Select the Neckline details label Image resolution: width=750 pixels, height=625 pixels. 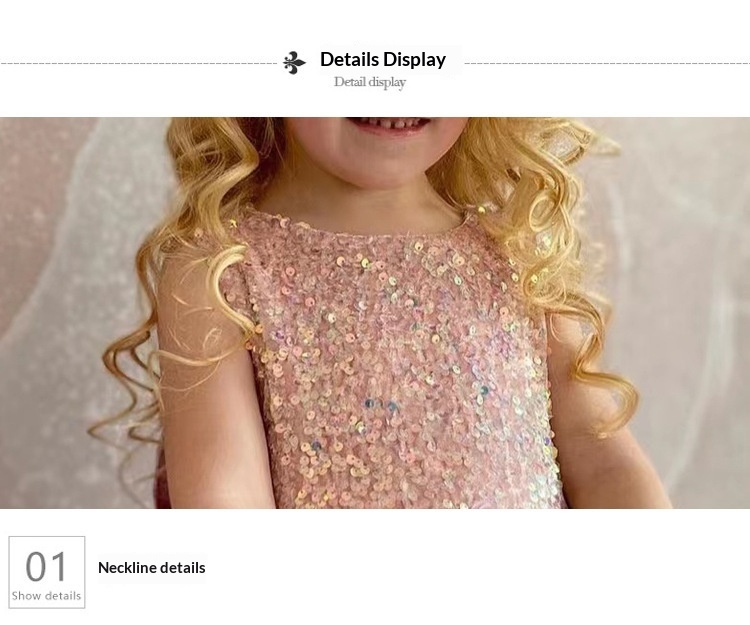coord(152,568)
